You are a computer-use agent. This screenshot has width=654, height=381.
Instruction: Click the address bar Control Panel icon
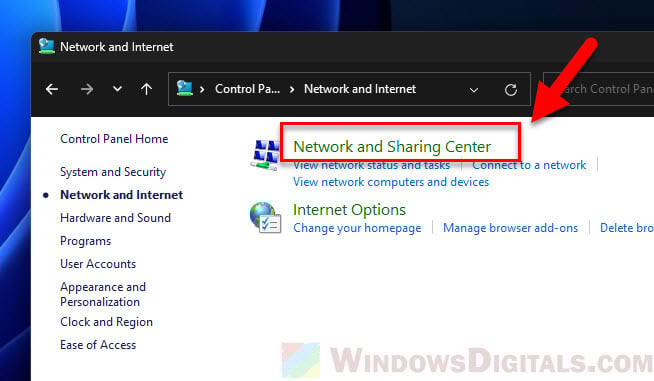[x=184, y=88]
